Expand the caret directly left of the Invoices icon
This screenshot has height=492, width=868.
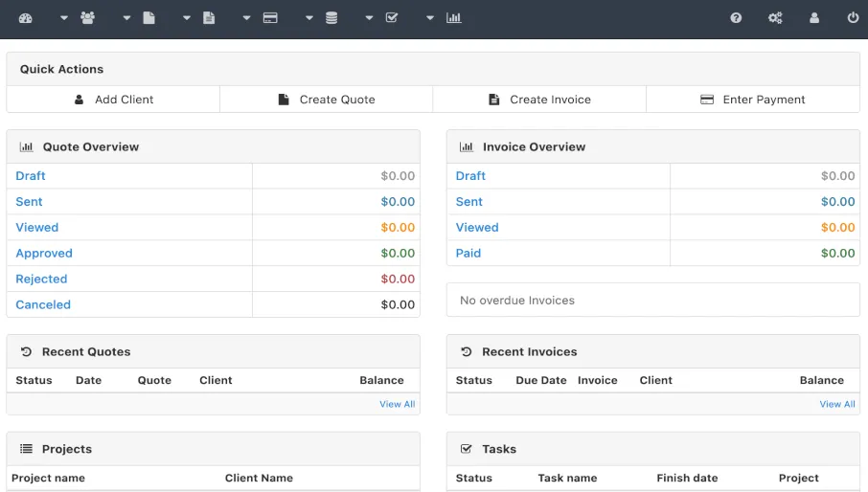click(187, 18)
